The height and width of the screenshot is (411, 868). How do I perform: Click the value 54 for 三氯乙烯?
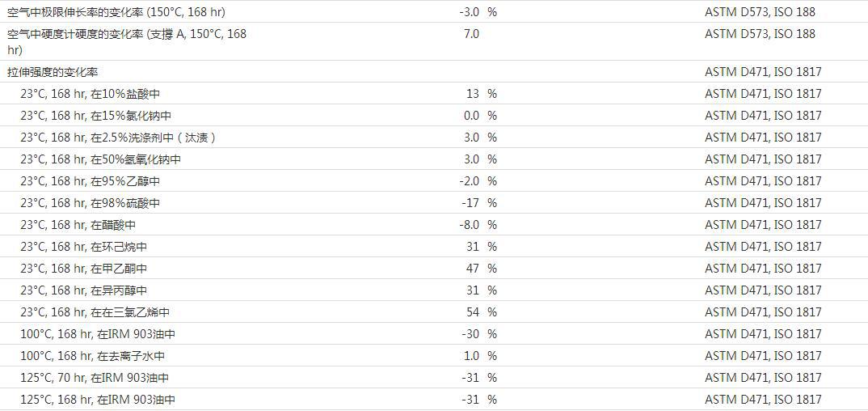pos(472,312)
